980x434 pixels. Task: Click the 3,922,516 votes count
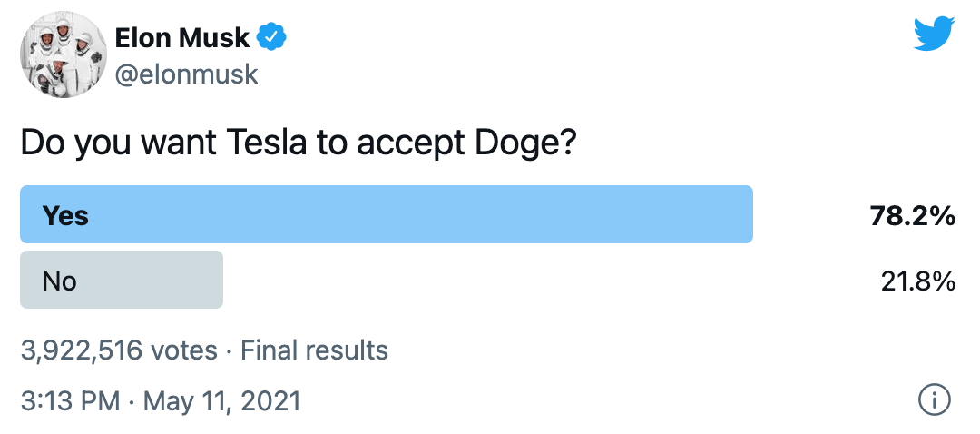point(119,350)
